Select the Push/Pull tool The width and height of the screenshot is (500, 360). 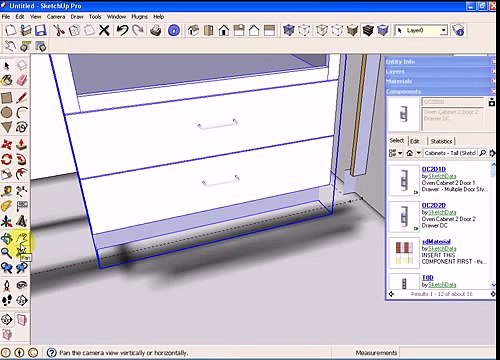(22, 145)
